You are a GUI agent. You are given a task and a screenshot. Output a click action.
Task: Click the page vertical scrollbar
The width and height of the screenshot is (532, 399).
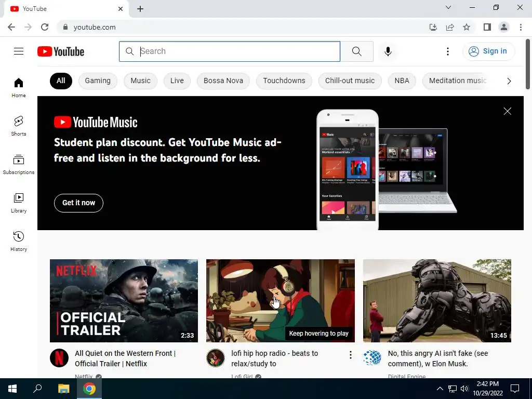click(x=528, y=64)
